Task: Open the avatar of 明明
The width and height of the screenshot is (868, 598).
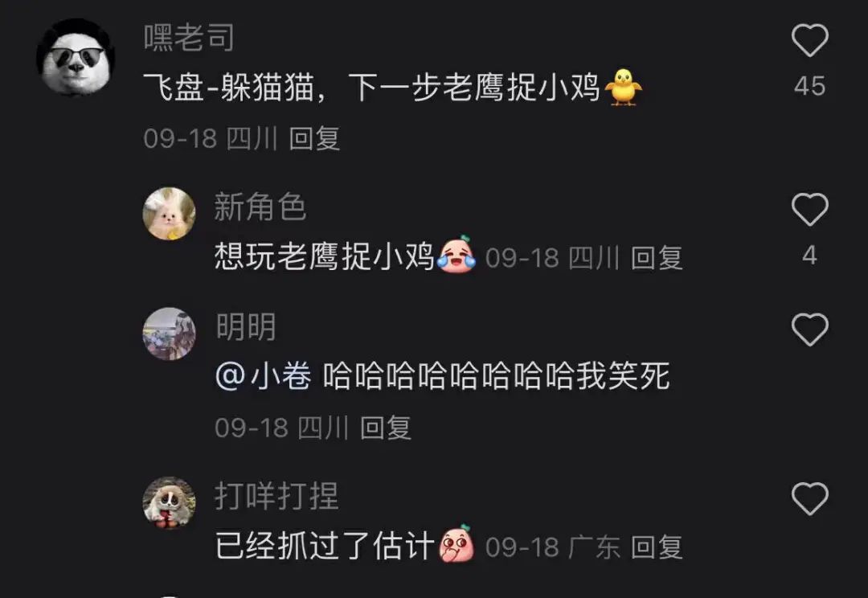Action: coord(170,334)
